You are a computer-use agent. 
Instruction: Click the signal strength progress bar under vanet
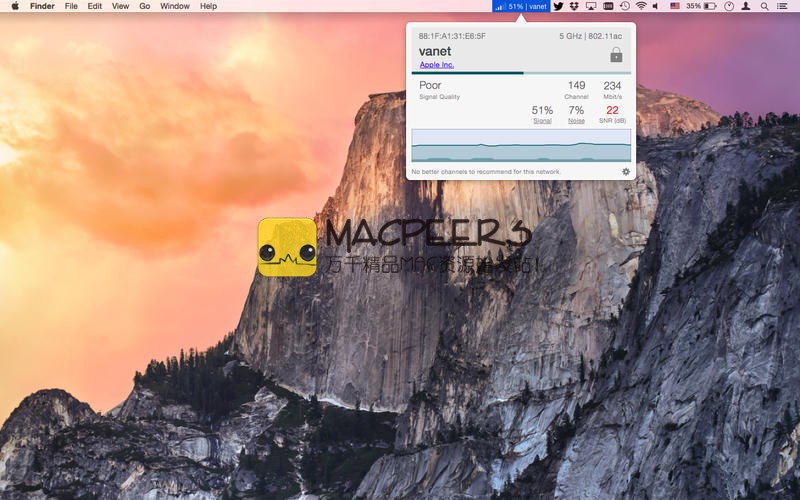[x=521, y=73]
